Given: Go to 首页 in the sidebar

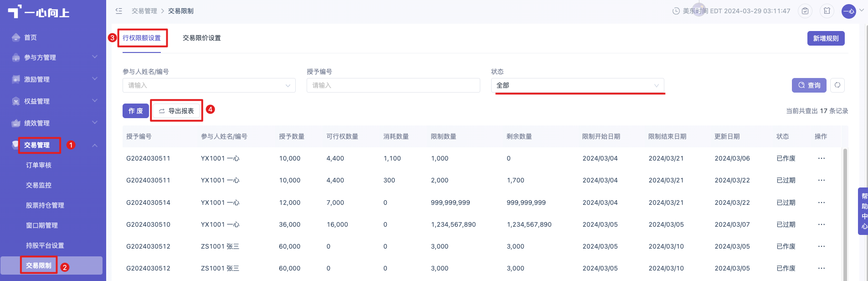Looking at the screenshot, I should 31,37.
